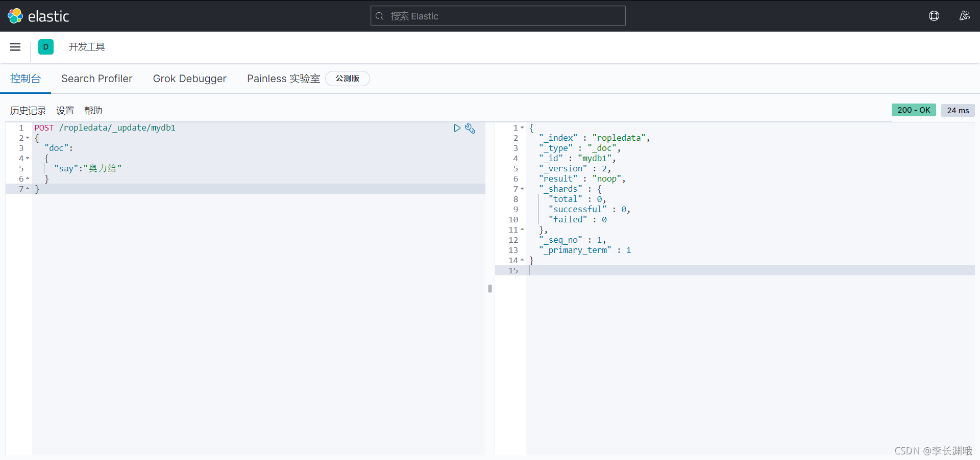This screenshot has width=980, height=460.
Task: Click "_type" : "_doc" in response
Action: 580,148
